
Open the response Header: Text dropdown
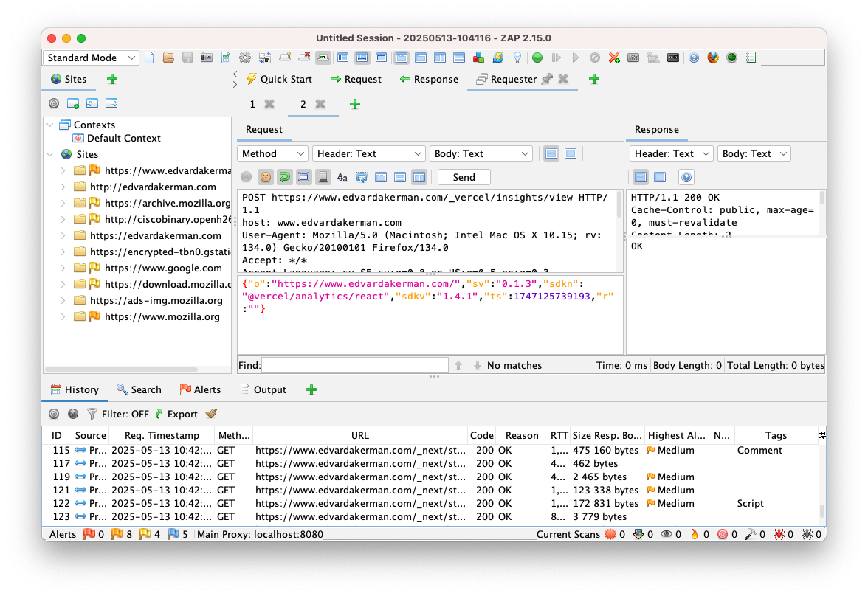click(x=672, y=154)
